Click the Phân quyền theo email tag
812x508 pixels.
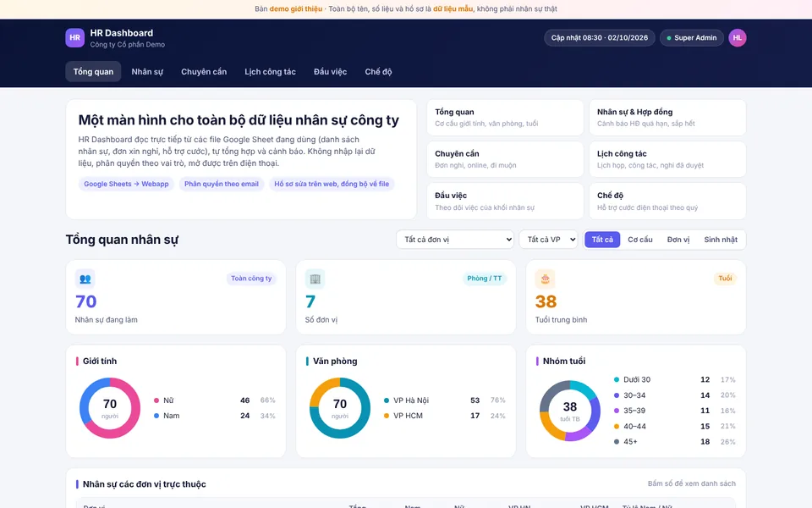[x=221, y=184]
